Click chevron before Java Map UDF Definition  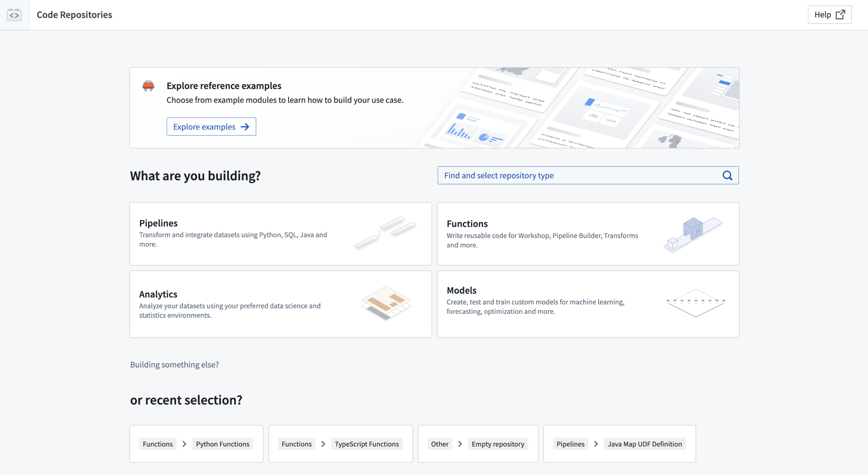click(x=596, y=444)
